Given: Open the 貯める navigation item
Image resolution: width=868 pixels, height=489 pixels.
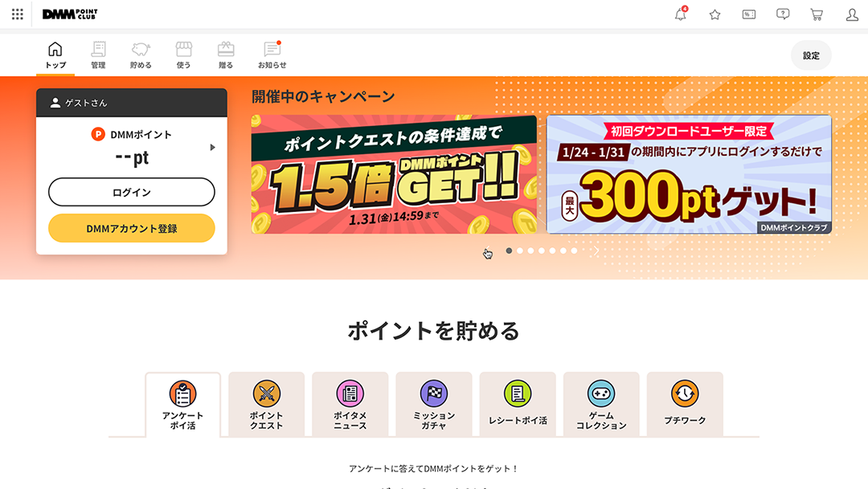Looking at the screenshot, I should tap(141, 55).
